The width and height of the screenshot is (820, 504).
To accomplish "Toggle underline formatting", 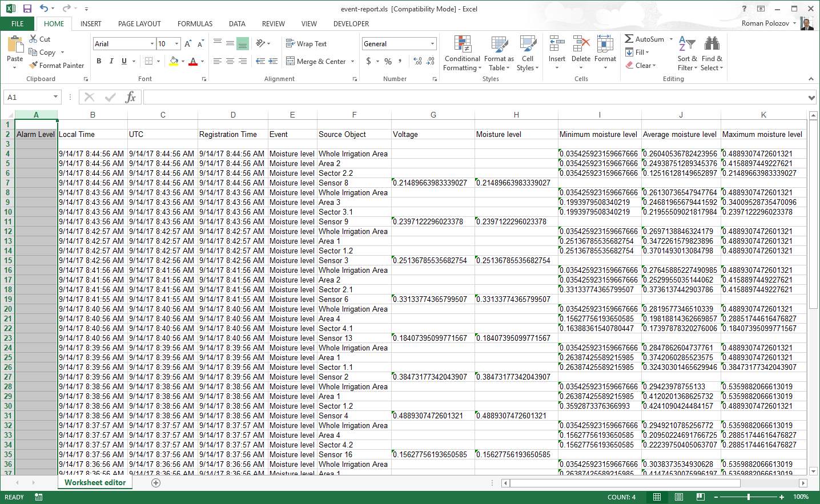I will click(x=124, y=61).
